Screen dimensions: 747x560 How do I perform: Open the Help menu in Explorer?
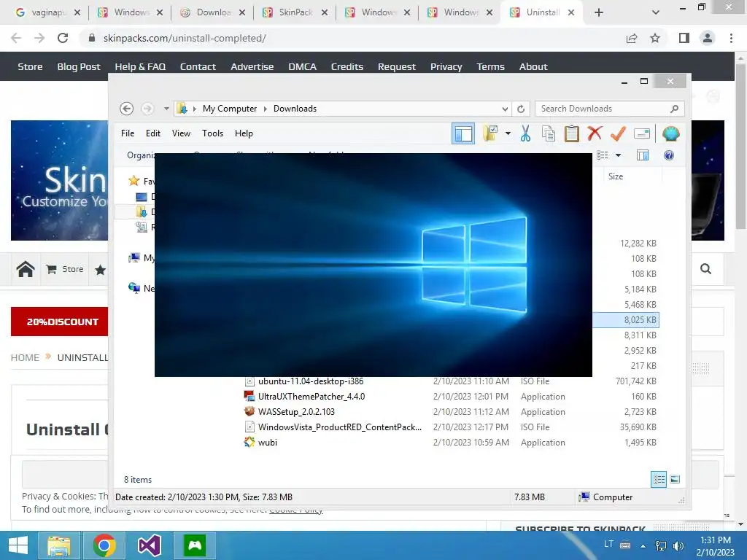click(x=244, y=133)
